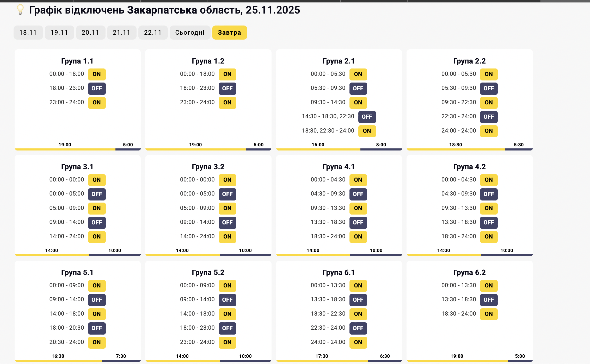This screenshot has width=590, height=364.
Task: Select the 20.11 date tab
Action: (90, 33)
